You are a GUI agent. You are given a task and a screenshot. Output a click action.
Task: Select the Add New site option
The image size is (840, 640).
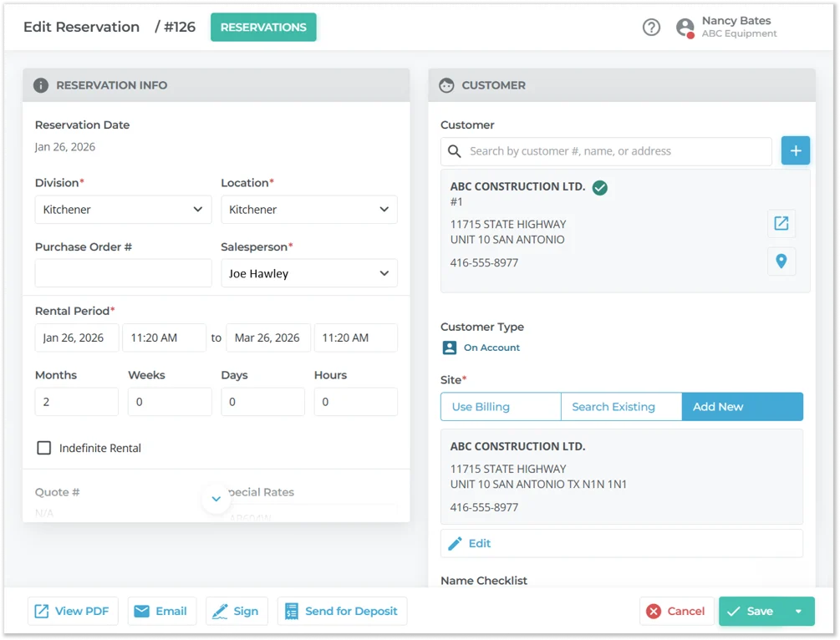[742, 407]
